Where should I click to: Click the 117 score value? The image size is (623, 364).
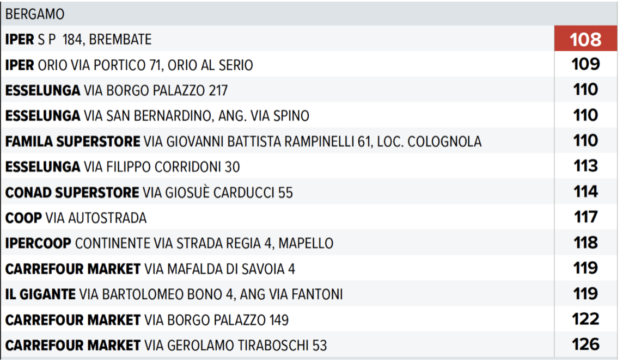(x=585, y=217)
